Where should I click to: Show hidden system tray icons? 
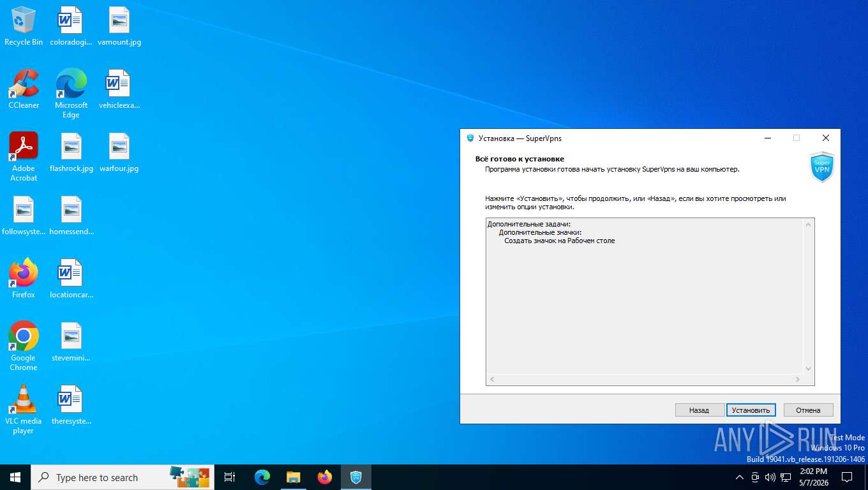pos(740,477)
